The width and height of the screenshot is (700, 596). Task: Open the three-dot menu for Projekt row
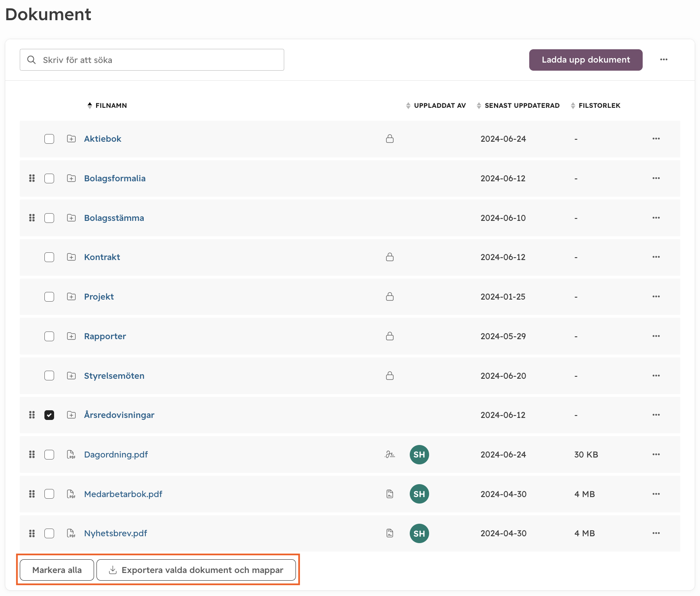click(x=656, y=297)
